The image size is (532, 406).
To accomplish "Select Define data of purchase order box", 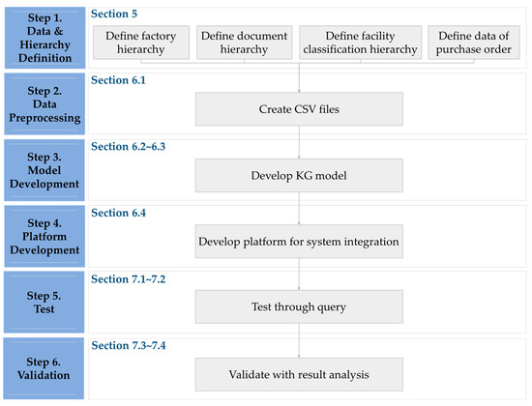I will 474,43.
